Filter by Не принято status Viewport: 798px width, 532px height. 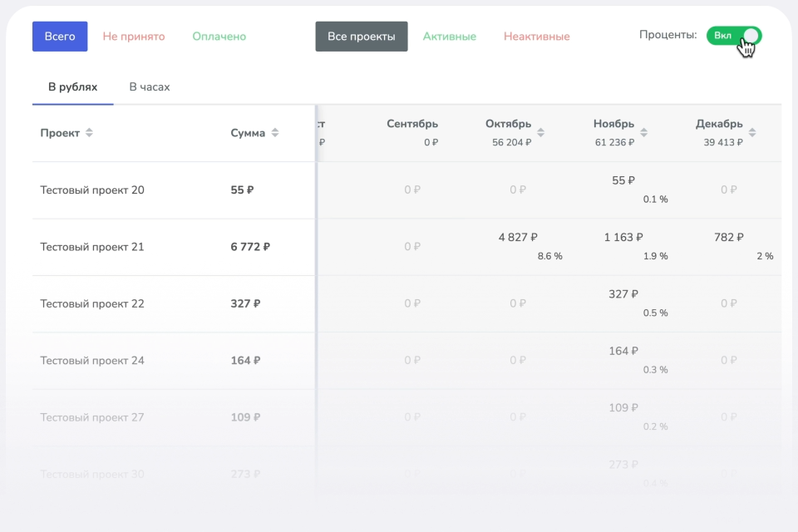tap(134, 37)
